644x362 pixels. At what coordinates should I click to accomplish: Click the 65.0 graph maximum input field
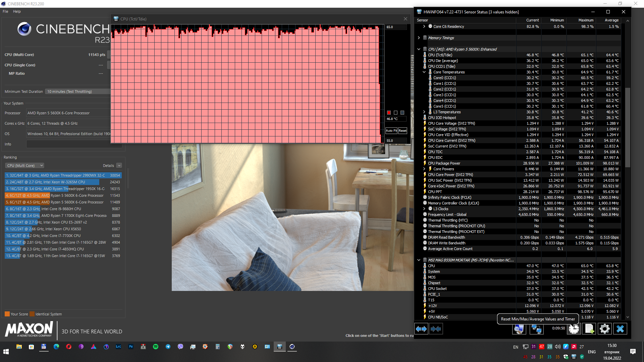(396, 27)
